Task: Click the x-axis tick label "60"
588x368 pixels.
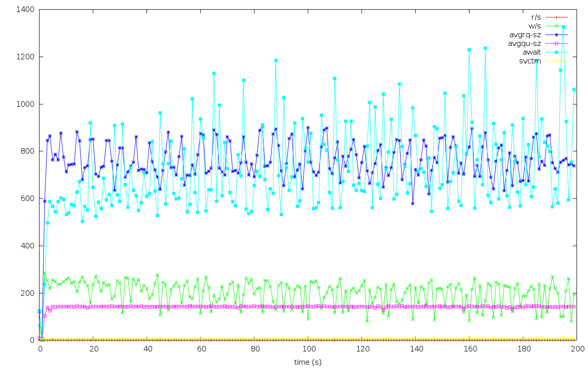Action: click(201, 349)
